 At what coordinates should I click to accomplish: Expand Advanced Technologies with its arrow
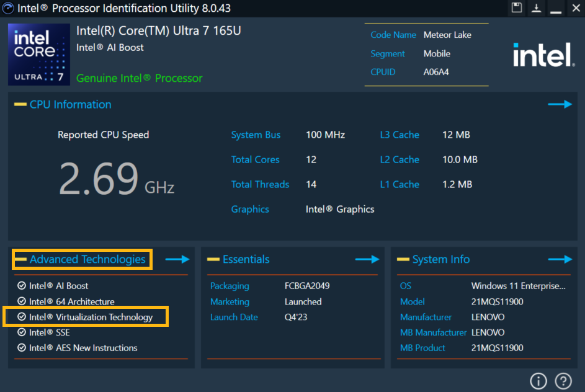pyautogui.click(x=177, y=259)
